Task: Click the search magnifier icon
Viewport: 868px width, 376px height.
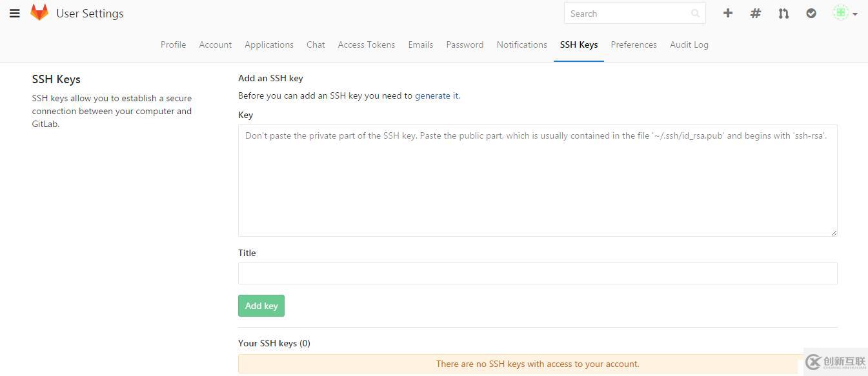Action: pyautogui.click(x=695, y=14)
